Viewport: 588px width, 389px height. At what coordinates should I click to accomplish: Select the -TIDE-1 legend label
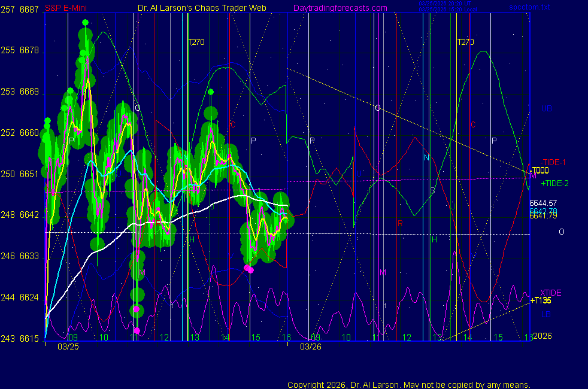553,162
